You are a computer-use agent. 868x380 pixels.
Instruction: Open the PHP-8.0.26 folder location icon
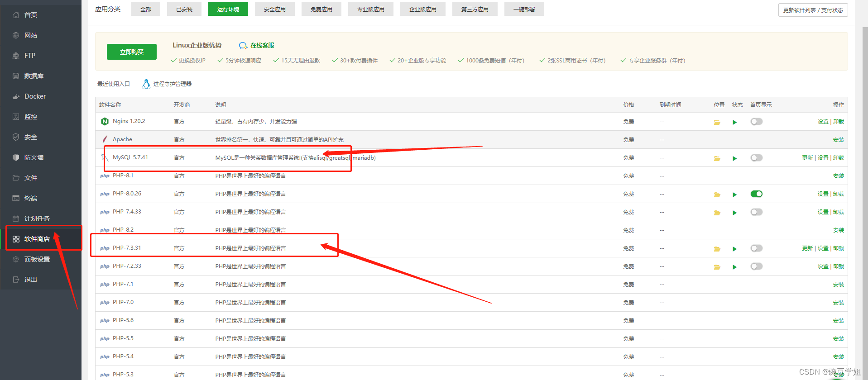[717, 195]
